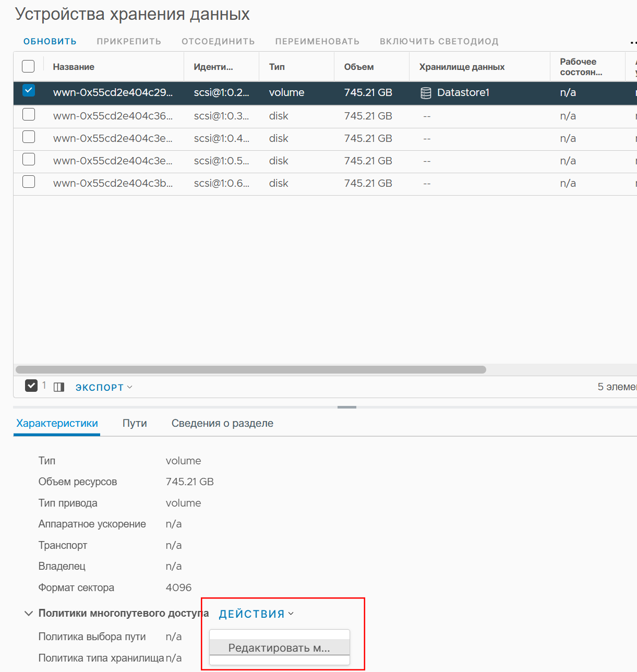Screen dimensions: 637x672
Task: Click the Переименовать toolbar button
Action: [x=317, y=41]
